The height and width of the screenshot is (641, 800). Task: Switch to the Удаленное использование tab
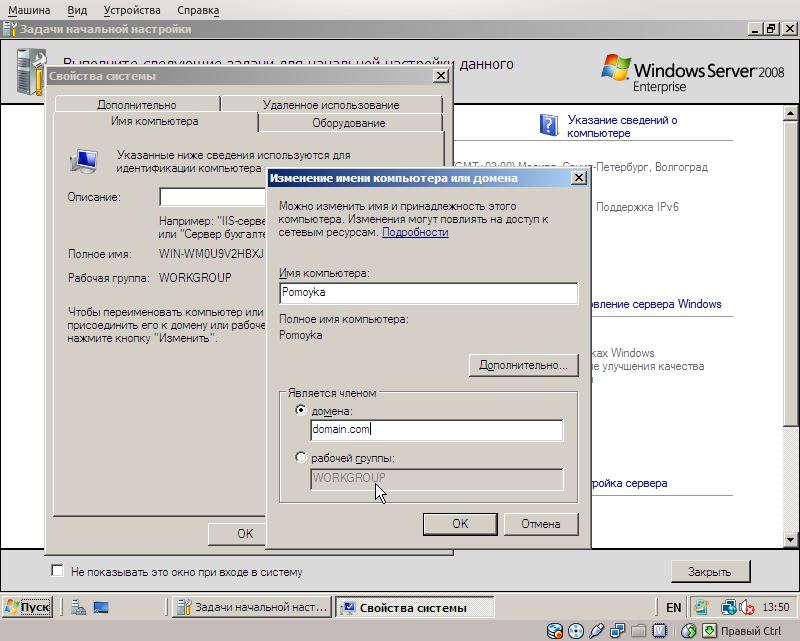(330, 104)
